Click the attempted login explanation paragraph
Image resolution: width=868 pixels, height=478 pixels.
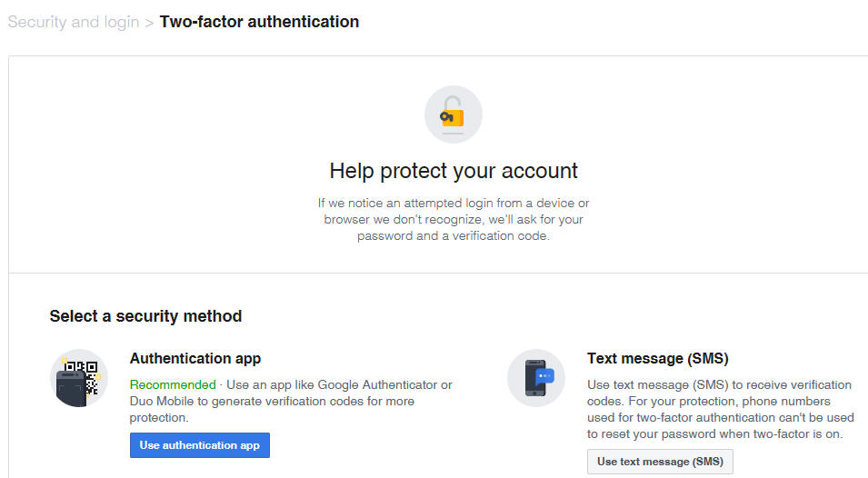[454, 220]
